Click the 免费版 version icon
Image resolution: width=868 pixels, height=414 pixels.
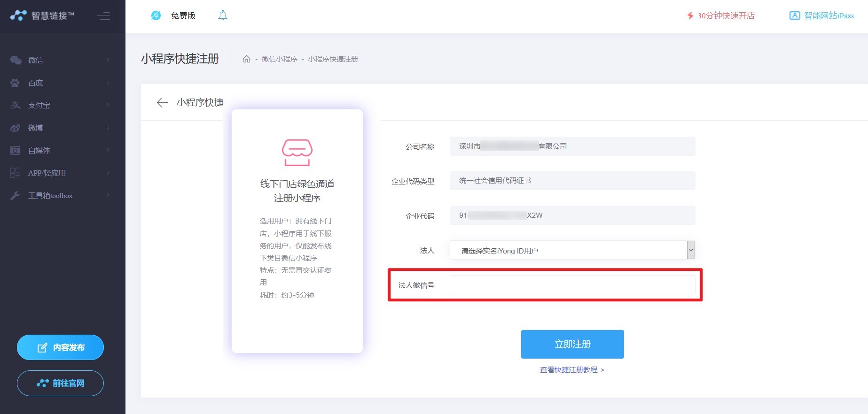coord(156,15)
